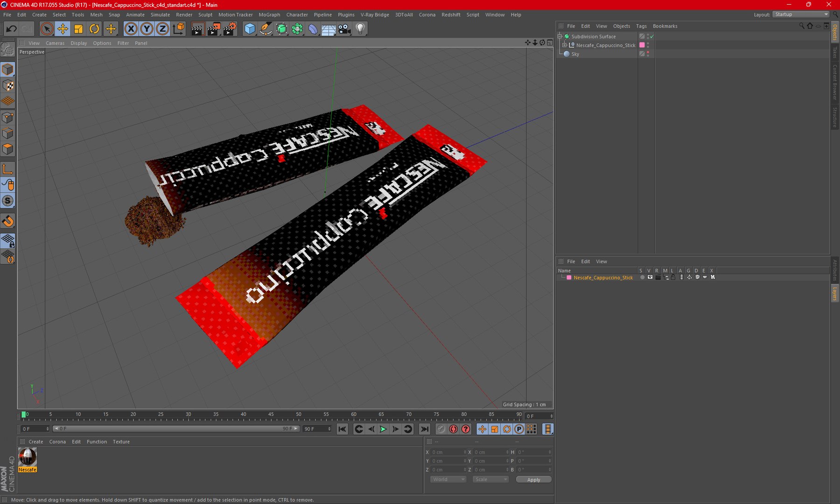Viewport: 840px width, 504px height.
Task: Open the Layout Startup dropdown
Action: coord(801,14)
